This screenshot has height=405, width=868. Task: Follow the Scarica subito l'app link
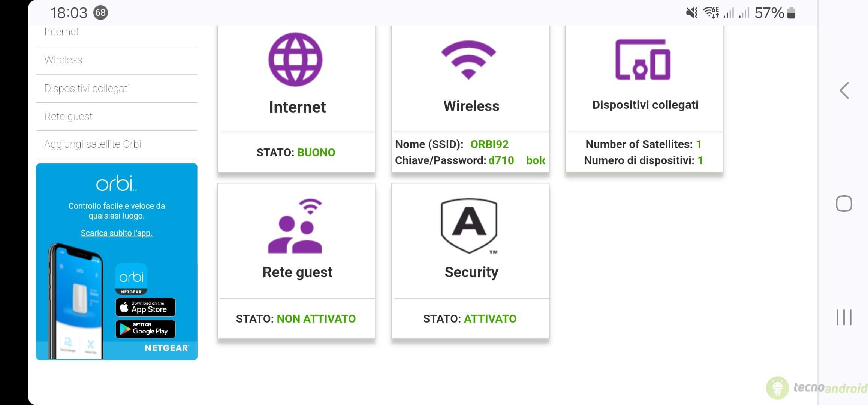point(117,233)
